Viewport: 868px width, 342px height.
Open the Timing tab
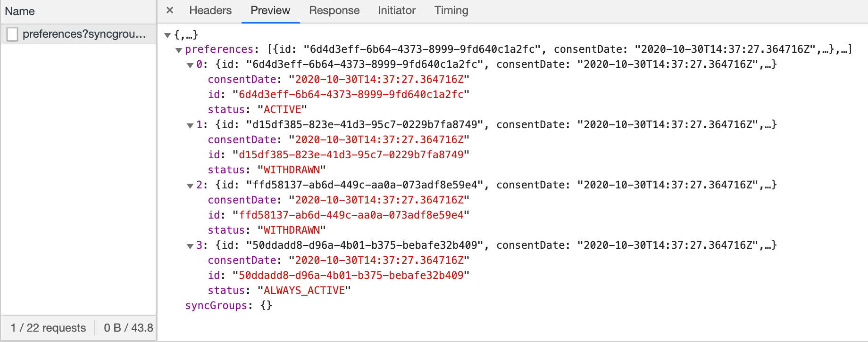coord(451,10)
